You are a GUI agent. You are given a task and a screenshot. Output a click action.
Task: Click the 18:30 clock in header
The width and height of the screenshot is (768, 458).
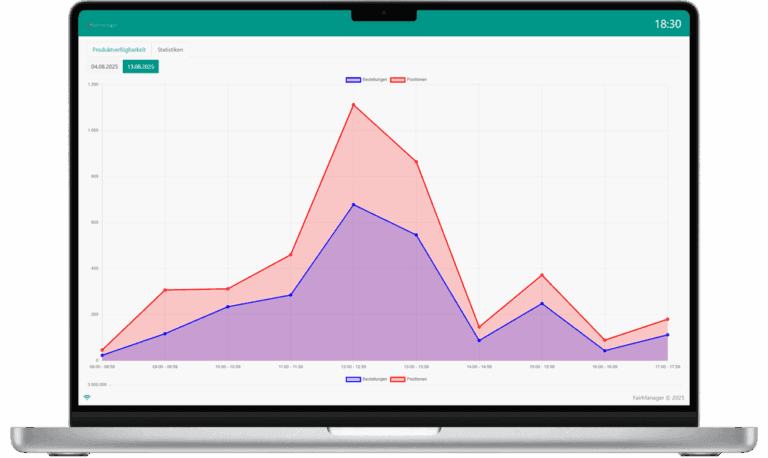tap(667, 23)
